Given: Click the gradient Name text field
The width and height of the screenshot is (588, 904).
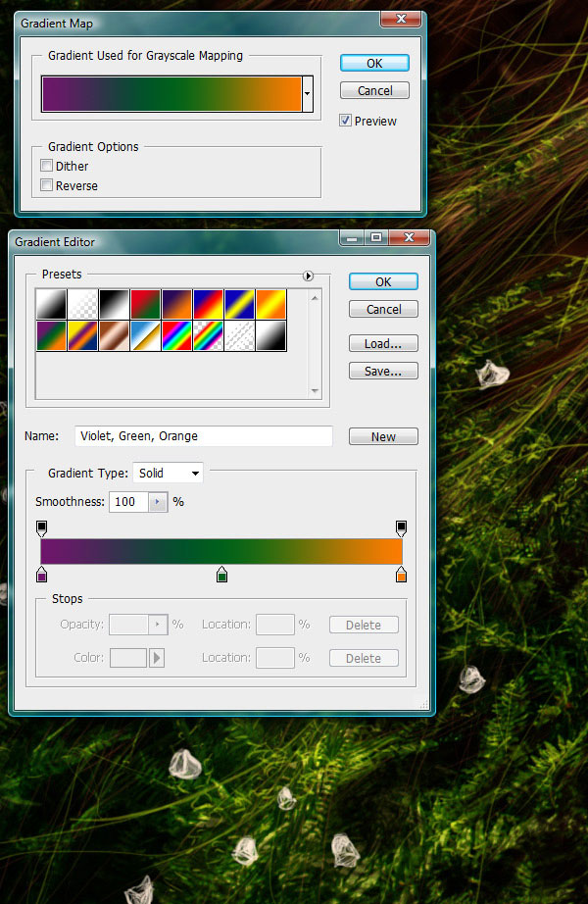Looking at the screenshot, I should (204, 436).
